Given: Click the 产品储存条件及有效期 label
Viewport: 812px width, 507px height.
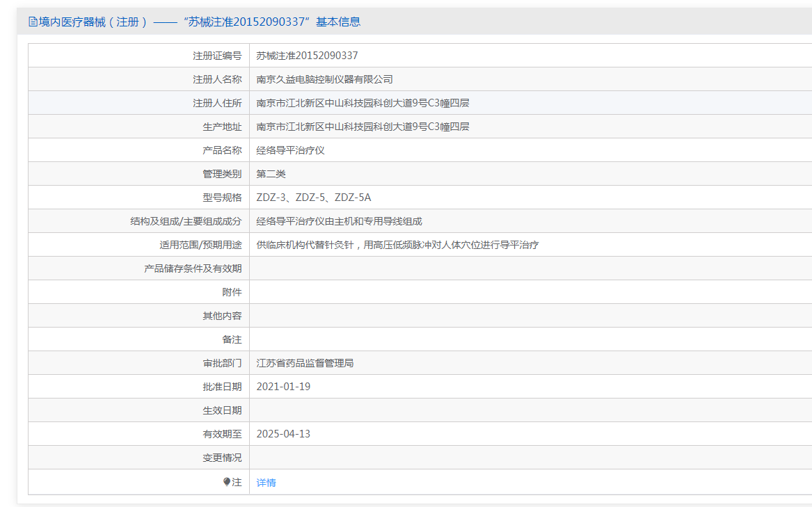Looking at the screenshot, I should click(193, 268).
